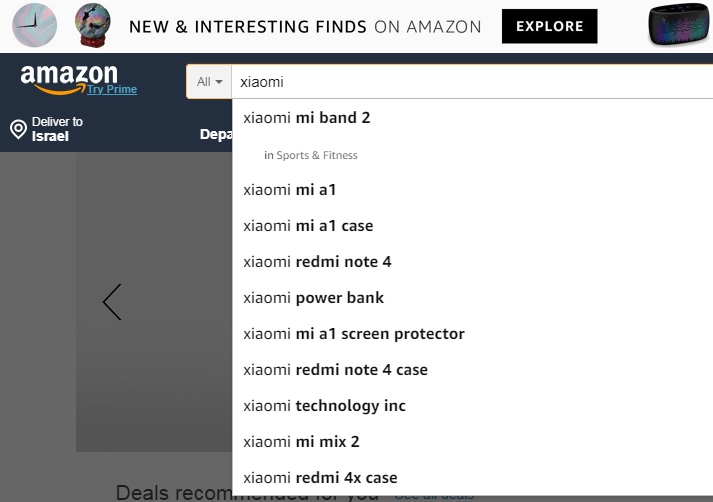Click the delivery location pin icon

17,129
